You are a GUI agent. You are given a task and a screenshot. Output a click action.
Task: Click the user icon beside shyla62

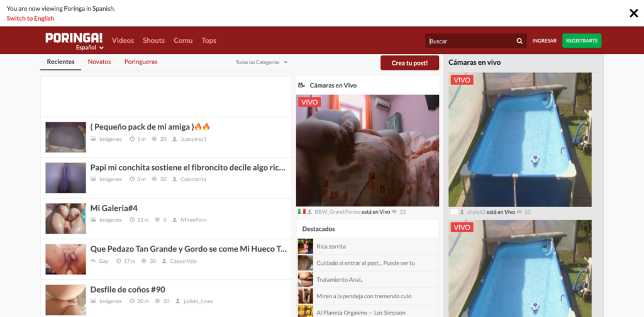[x=462, y=212]
